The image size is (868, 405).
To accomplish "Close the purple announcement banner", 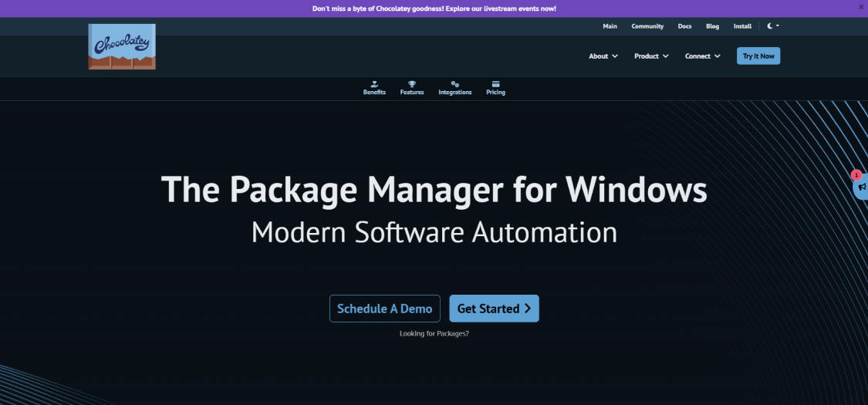I will click(860, 7).
